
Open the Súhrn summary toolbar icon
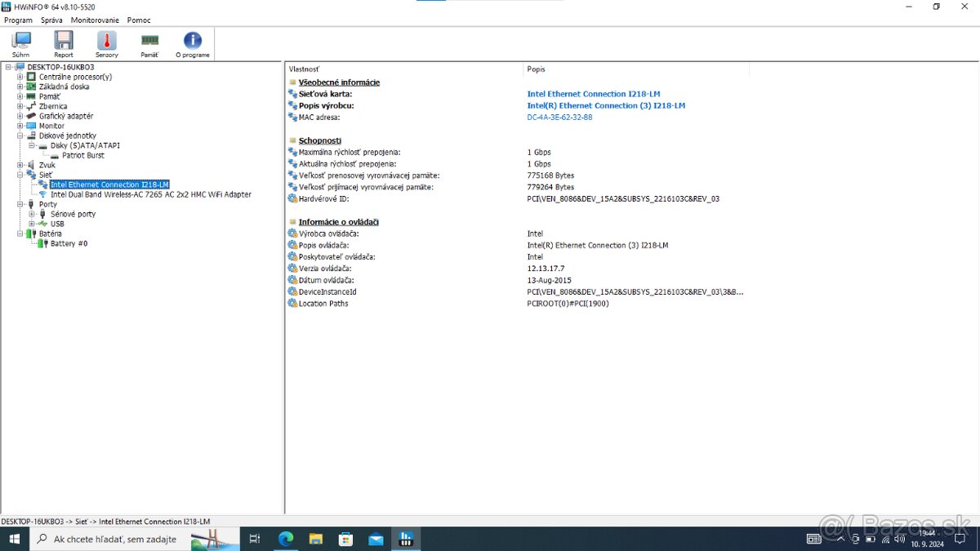(20, 42)
